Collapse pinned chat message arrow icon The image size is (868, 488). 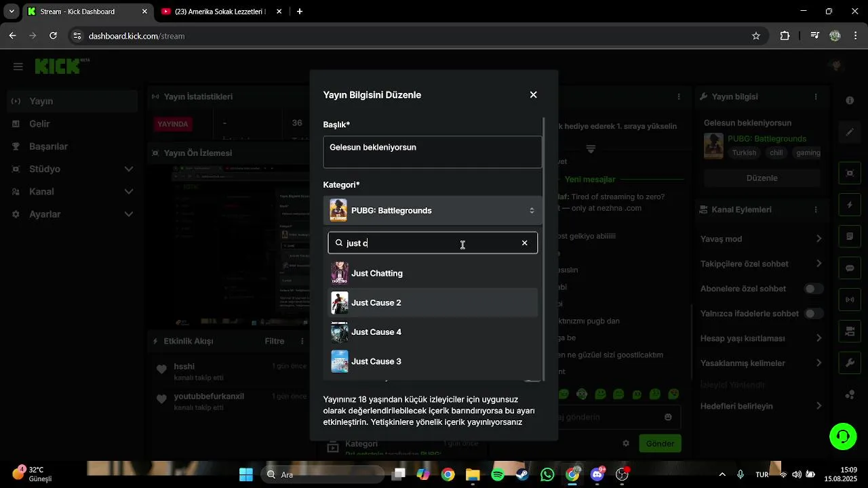coord(591,148)
